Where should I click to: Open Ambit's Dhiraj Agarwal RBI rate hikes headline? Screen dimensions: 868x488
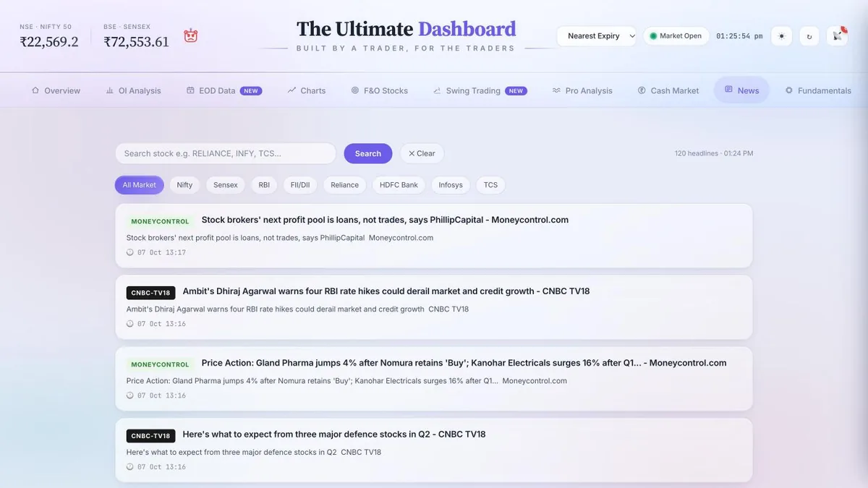coord(386,291)
